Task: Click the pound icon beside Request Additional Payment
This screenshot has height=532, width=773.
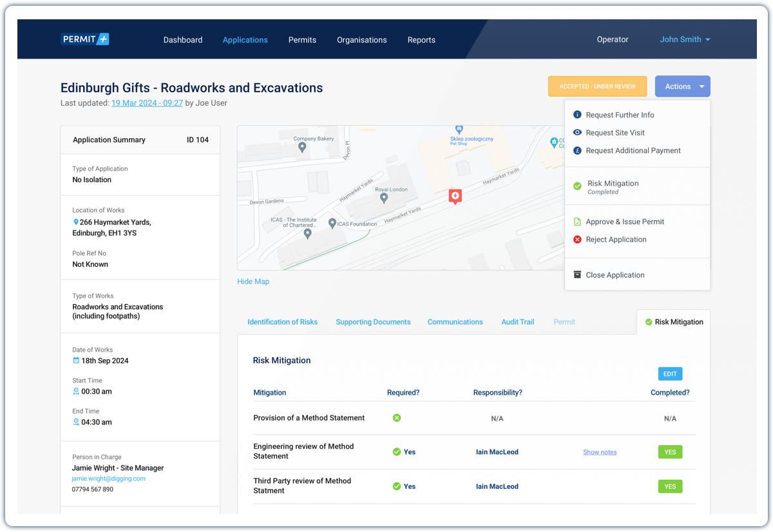Action: [577, 151]
